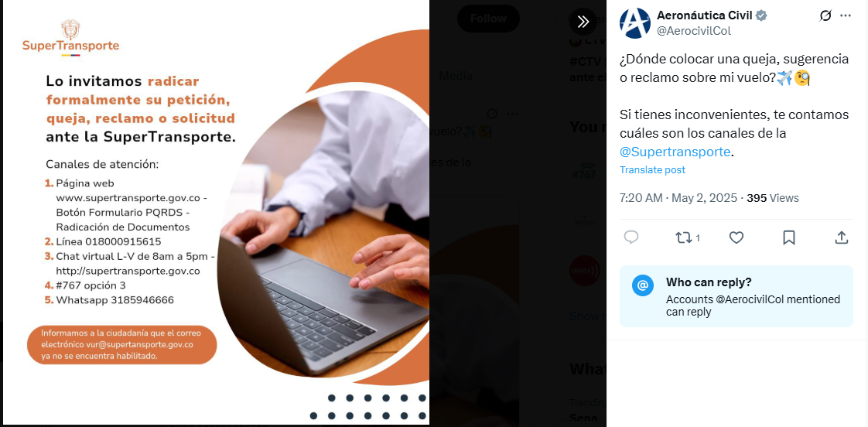Viewport: 868px width, 427px height.
Task: Bookmark this post
Action: (x=789, y=237)
